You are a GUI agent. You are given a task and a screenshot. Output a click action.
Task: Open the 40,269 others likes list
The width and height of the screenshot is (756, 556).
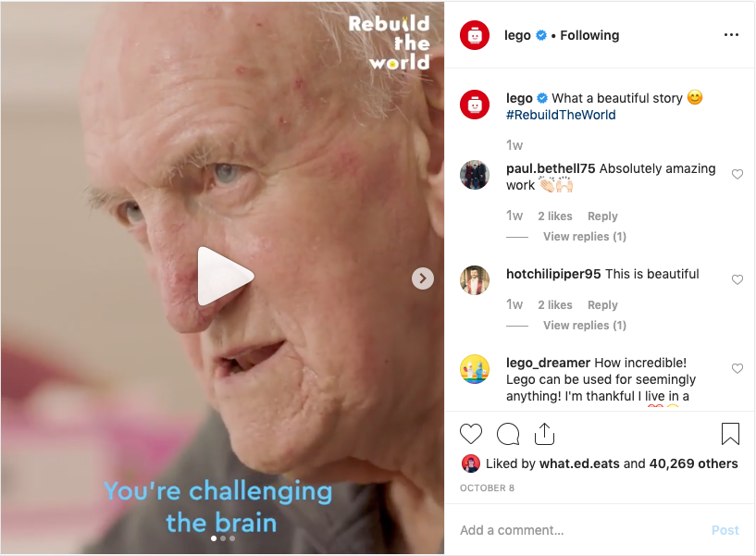tap(693, 463)
